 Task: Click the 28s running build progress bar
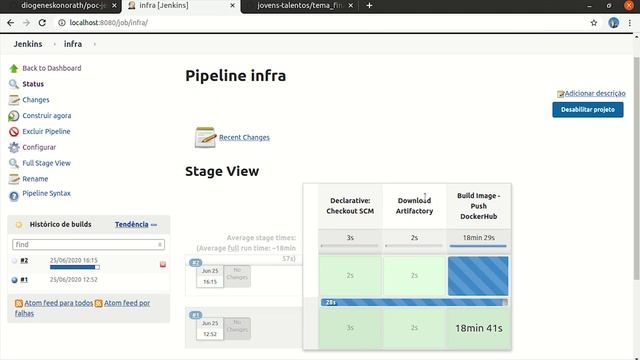coord(414,302)
